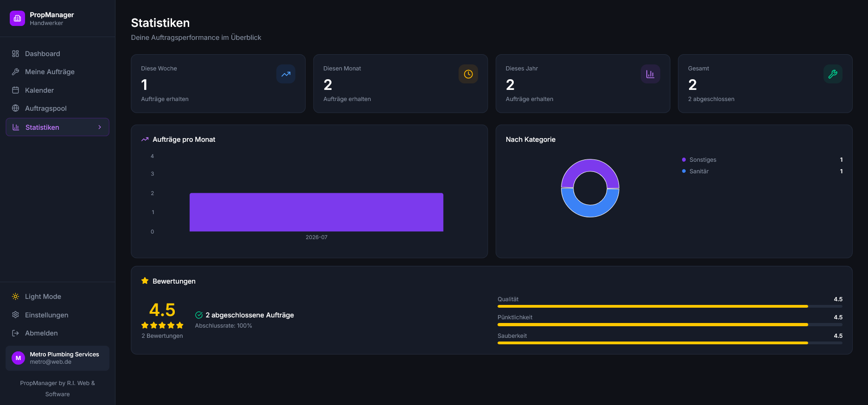This screenshot has height=405, width=868.
Task: Click Abmelden to log out
Action: pyautogui.click(x=57, y=333)
